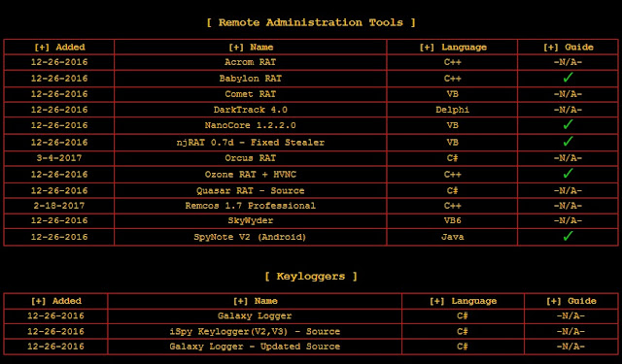The width and height of the screenshot is (622, 364).
Task: Click the Delphi language cell for DarkTrack
Action: point(453,110)
